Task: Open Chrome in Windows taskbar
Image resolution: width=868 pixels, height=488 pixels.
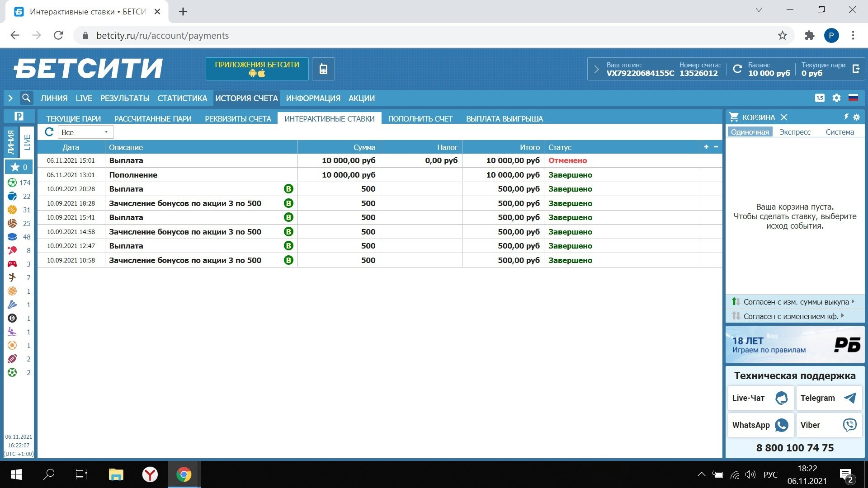Action: click(x=184, y=474)
